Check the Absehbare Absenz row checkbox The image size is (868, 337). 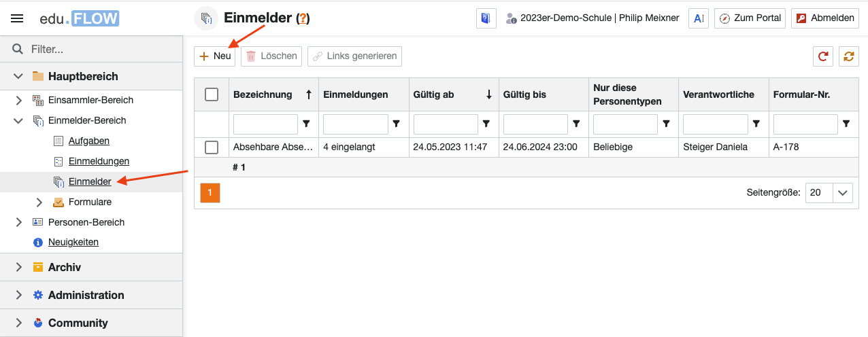click(212, 147)
